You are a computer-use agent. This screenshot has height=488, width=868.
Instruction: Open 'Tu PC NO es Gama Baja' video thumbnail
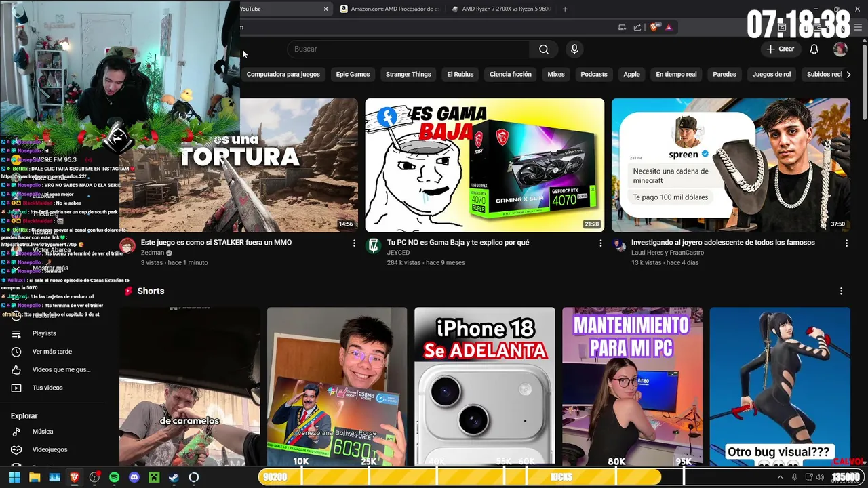[x=485, y=165]
